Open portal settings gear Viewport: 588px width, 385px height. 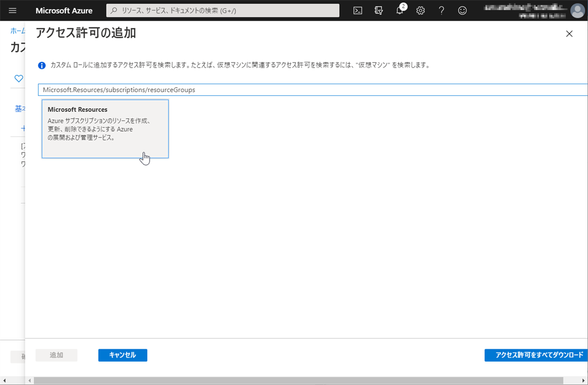(421, 11)
